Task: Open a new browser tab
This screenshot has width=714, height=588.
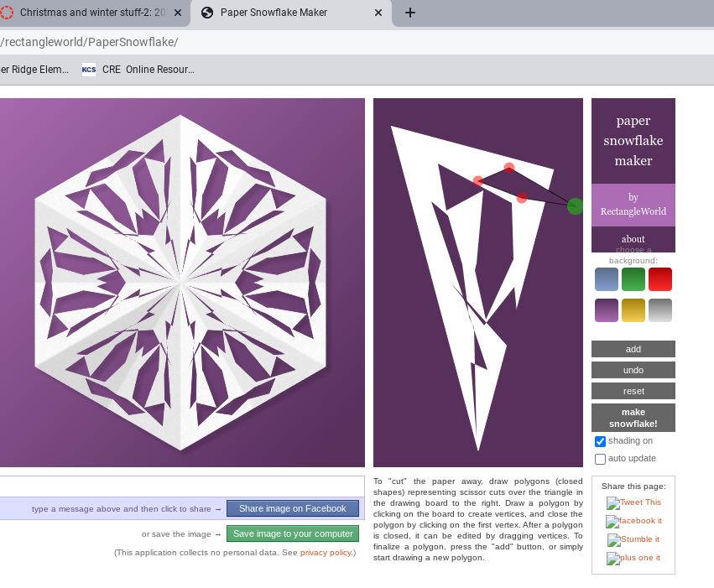Action: [409, 13]
